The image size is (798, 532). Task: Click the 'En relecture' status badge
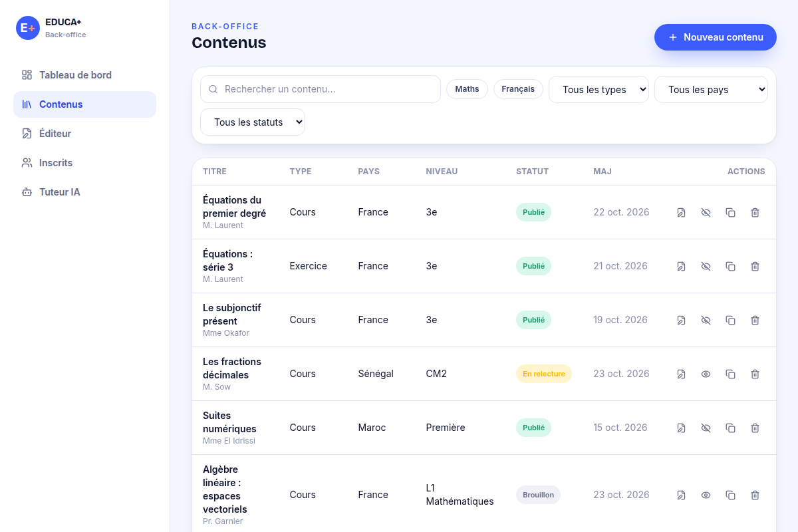pyautogui.click(x=544, y=374)
